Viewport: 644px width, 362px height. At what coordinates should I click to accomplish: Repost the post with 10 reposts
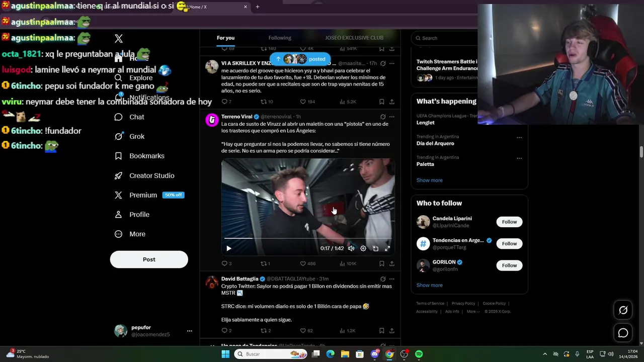click(x=267, y=102)
